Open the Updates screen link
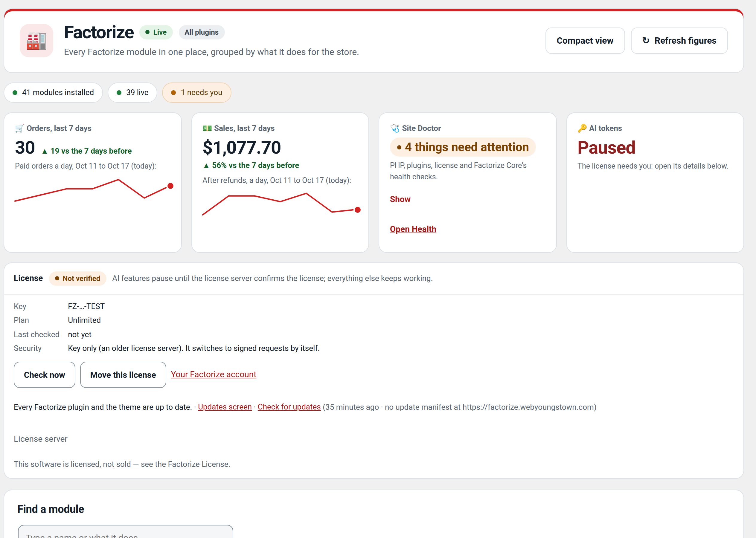 coord(225,407)
